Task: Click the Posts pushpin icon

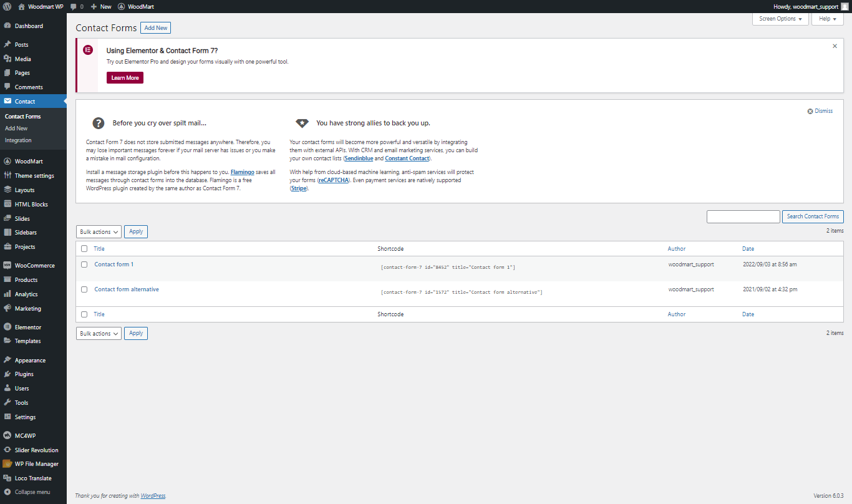Action: (7, 45)
